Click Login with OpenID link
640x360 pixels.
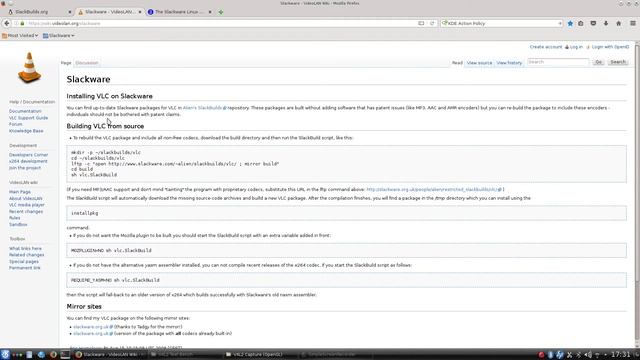click(610, 47)
